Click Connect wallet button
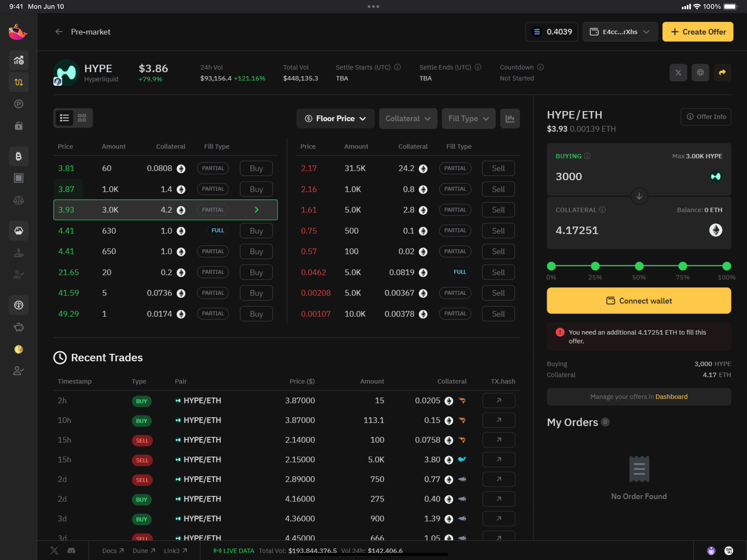Image resolution: width=747 pixels, height=560 pixels. (x=639, y=301)
